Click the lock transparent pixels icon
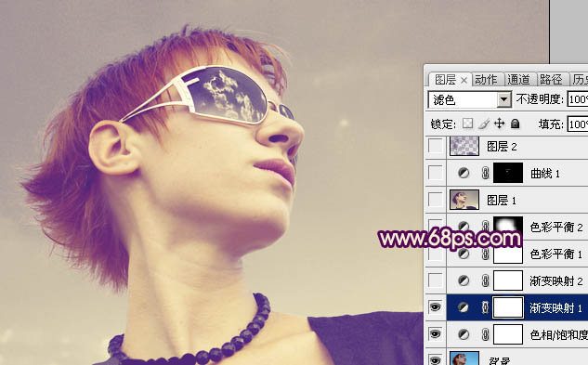 (x=467, y=124)
